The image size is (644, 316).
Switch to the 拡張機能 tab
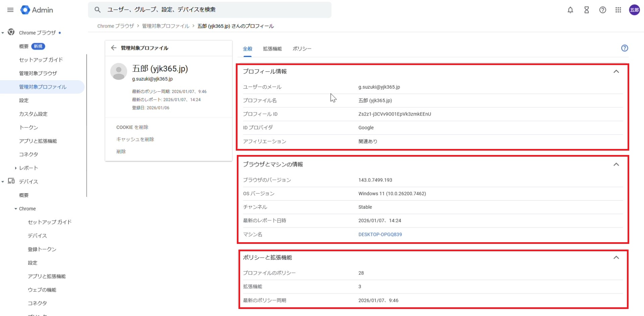pos(272,49)
